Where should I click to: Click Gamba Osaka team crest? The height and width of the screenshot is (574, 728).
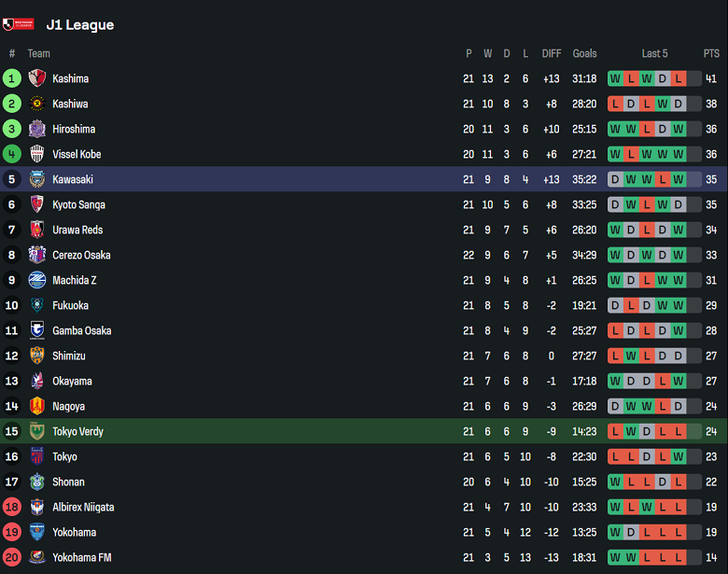37,330
